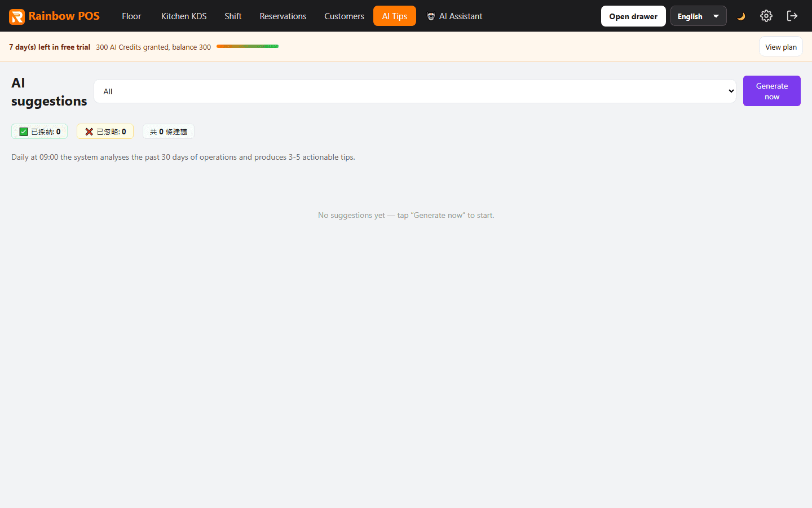Image resolution: width=812 pixels, height=508 pixels.
Task: Click the '300 AI Credits granted, balance 300' text
Action: [153, 47]
